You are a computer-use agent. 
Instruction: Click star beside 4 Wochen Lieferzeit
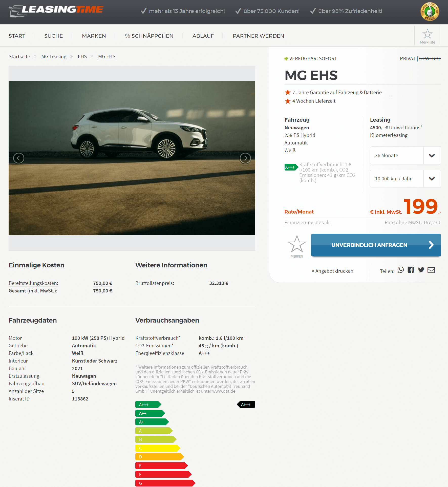(288, 101)
